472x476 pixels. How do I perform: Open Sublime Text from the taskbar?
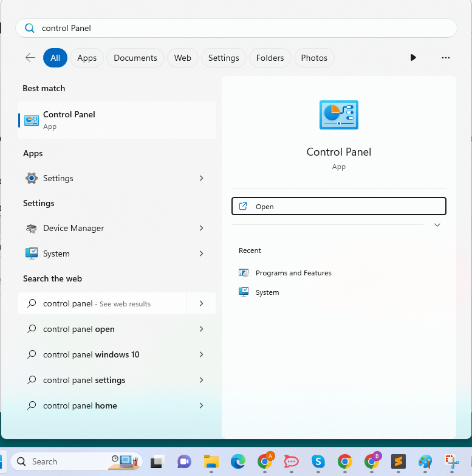(398, 461)
